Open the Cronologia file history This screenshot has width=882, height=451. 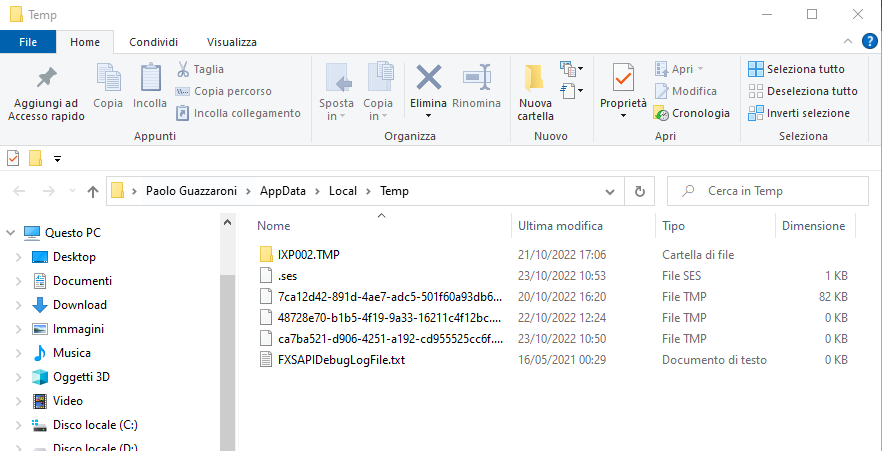pyautogui.click(x=691, y=113)
